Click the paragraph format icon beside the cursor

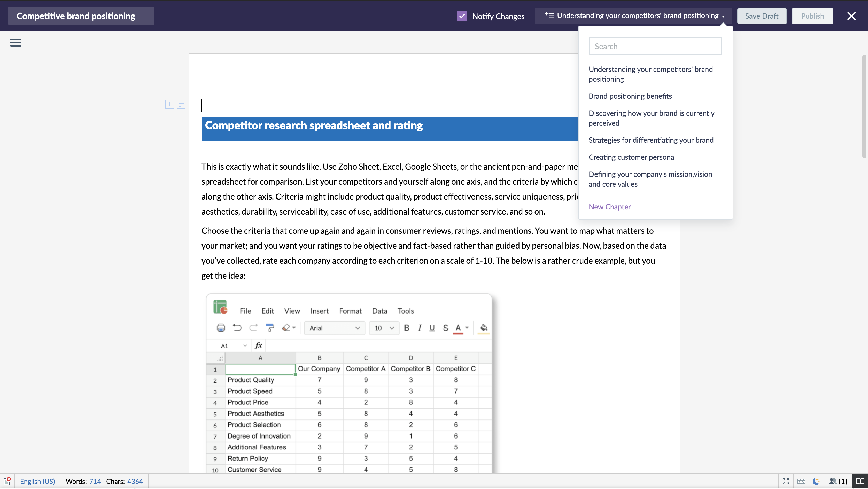tap(181, 104)
